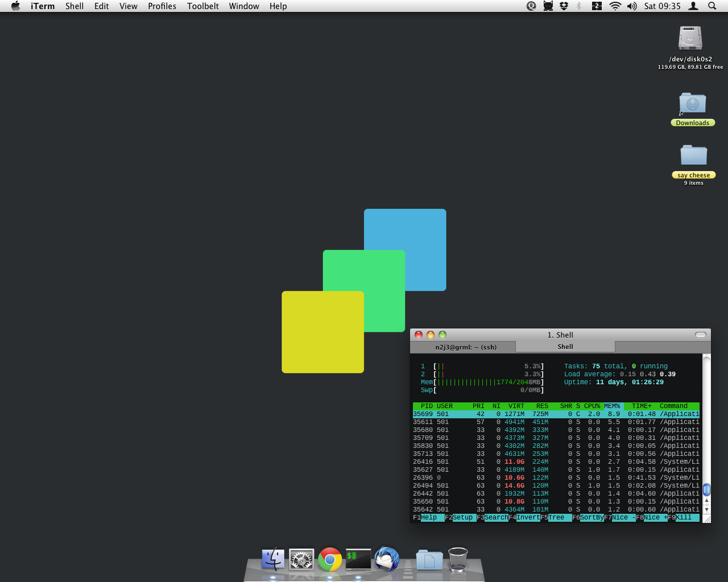The width and height of the screenshot is (728, 582).
Task: Open the Profiles menu
Action: click(x=162, y=6)
